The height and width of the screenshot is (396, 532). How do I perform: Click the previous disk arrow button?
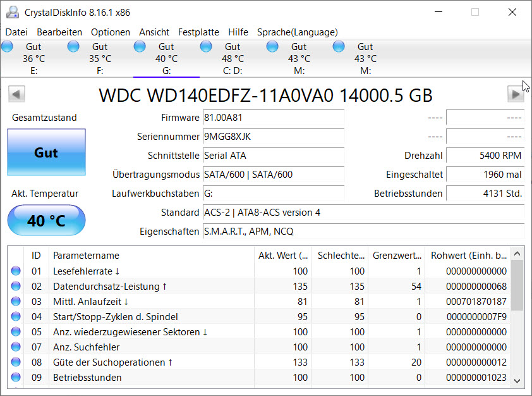[x=16, y=94]
